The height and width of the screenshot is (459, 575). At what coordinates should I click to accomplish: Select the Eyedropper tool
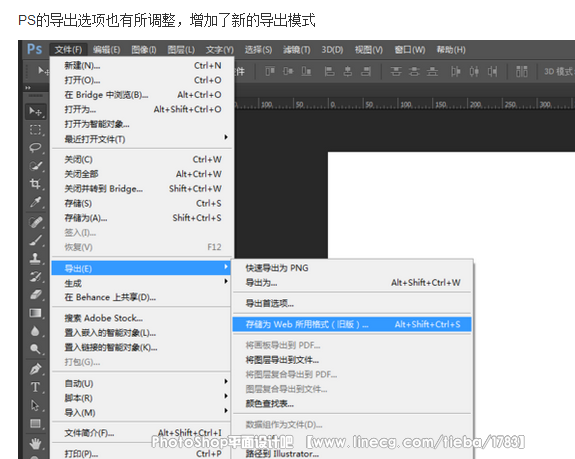pos(35,202)
